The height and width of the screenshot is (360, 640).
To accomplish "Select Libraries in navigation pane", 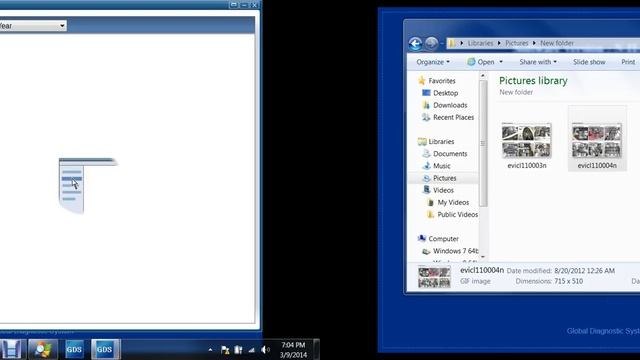I will point(441,142).
